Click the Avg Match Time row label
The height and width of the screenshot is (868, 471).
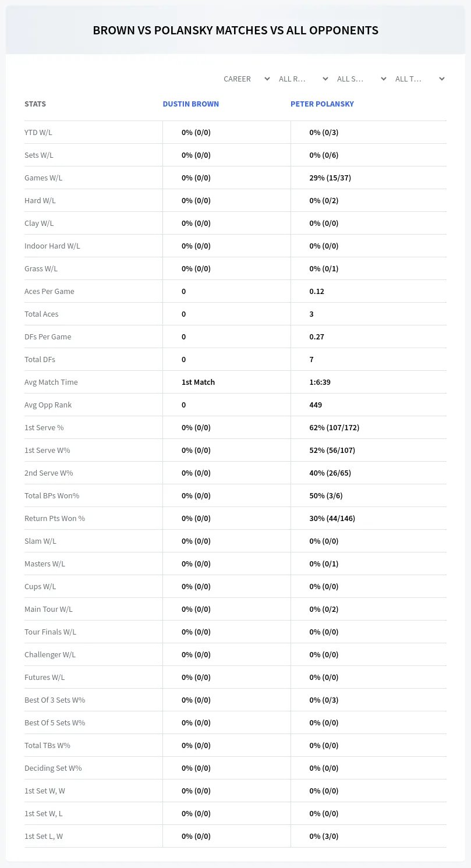(x=51, y=382)
